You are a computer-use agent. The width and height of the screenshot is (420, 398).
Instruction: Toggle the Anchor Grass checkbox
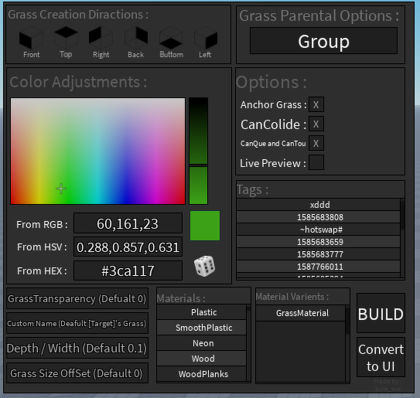coord(316,105)
